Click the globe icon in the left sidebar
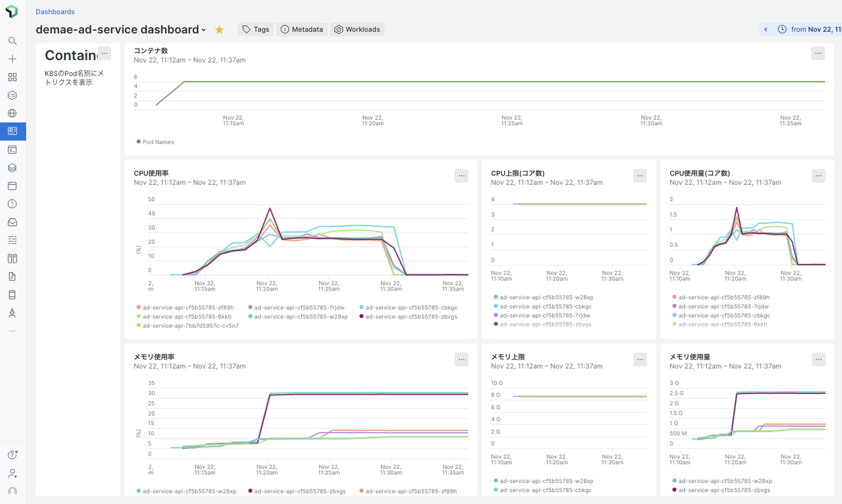Viewport: 842px width, 504px height. [12, 113]
